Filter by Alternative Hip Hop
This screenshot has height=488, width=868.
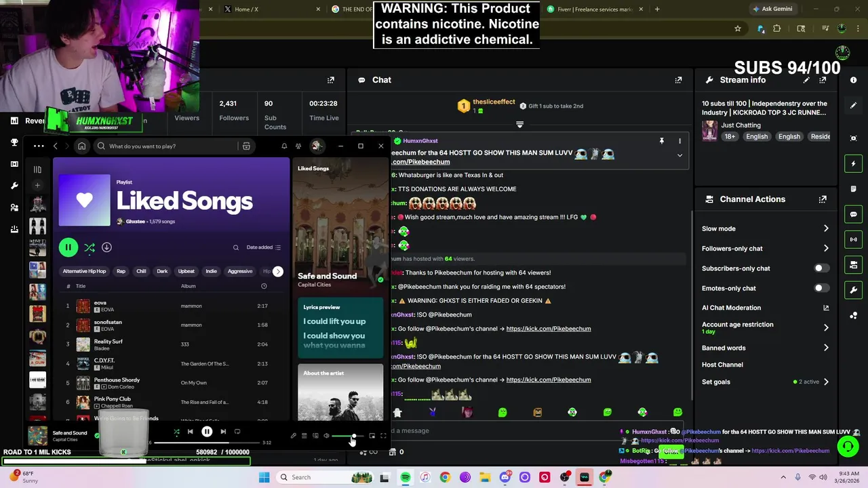(x=84, y=271)
